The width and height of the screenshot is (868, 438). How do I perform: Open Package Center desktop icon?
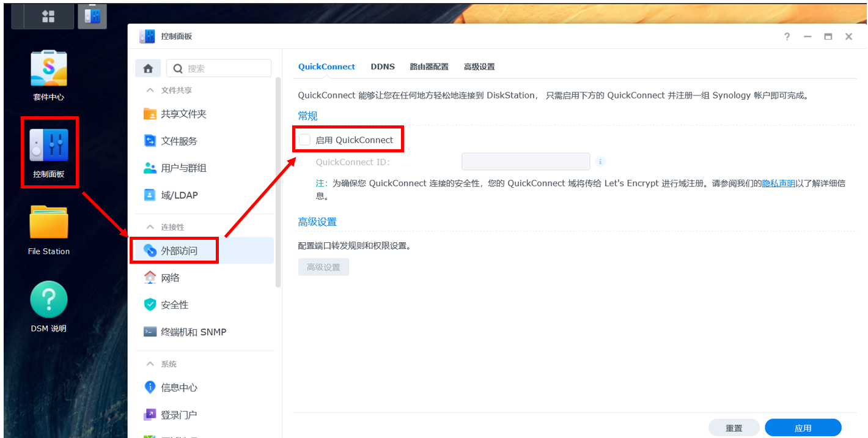pyautogui.click(x=48, y=69)
